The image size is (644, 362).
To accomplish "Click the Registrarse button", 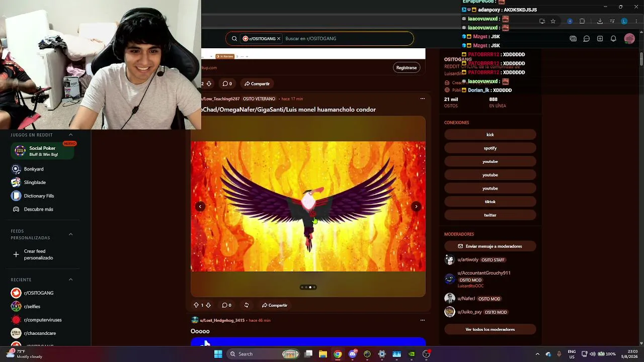I will 407,68.
